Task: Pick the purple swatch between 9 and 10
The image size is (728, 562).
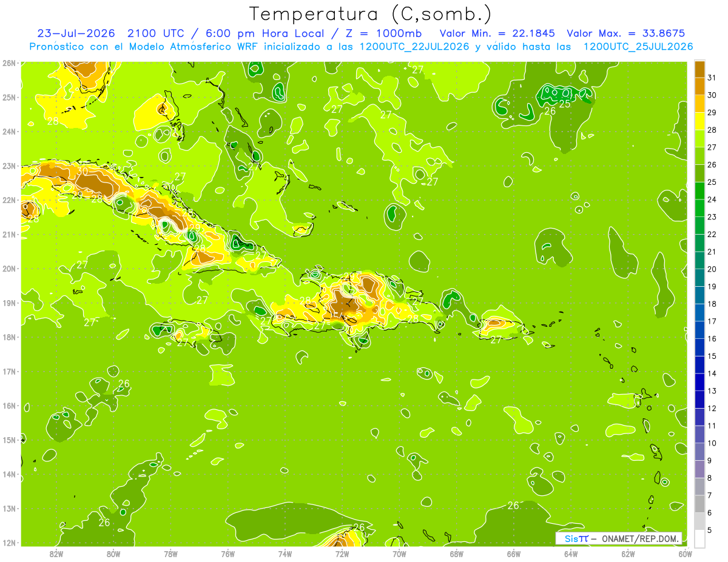Action: 699,452
